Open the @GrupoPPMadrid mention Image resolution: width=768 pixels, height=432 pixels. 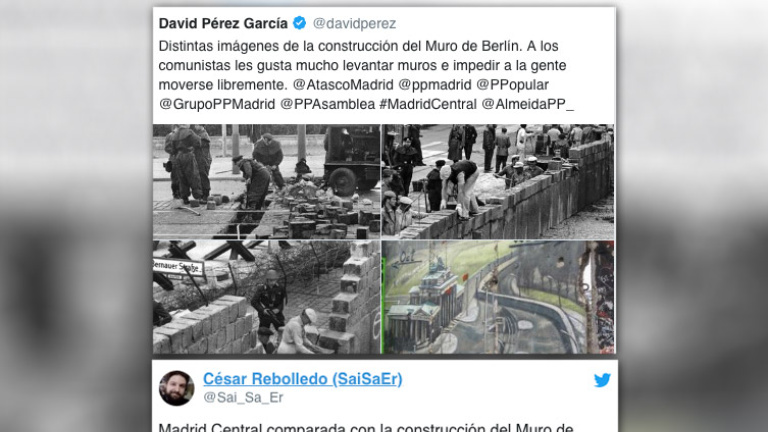[x=217, y=104]
